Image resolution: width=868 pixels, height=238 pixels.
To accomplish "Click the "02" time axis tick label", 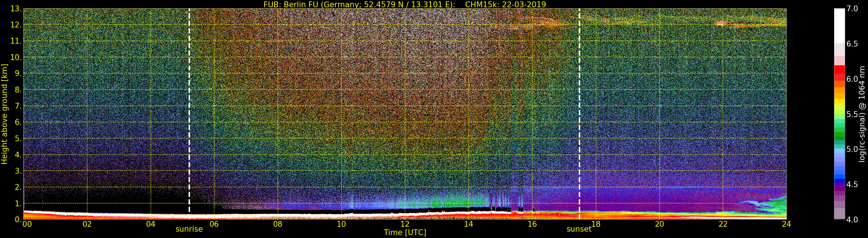I will 87,224.
